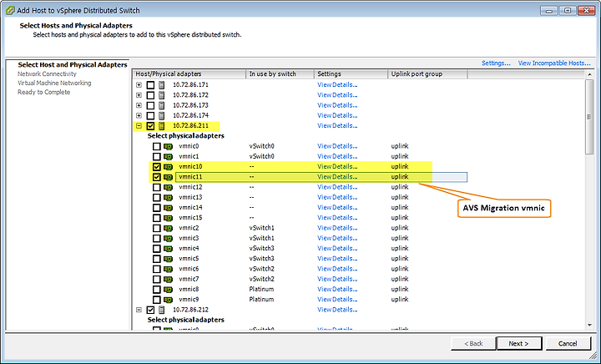The height and width of the screenshot is (364, 601).
Task: Select the Network Connectivity wizard step
Action: click(47, 74)
